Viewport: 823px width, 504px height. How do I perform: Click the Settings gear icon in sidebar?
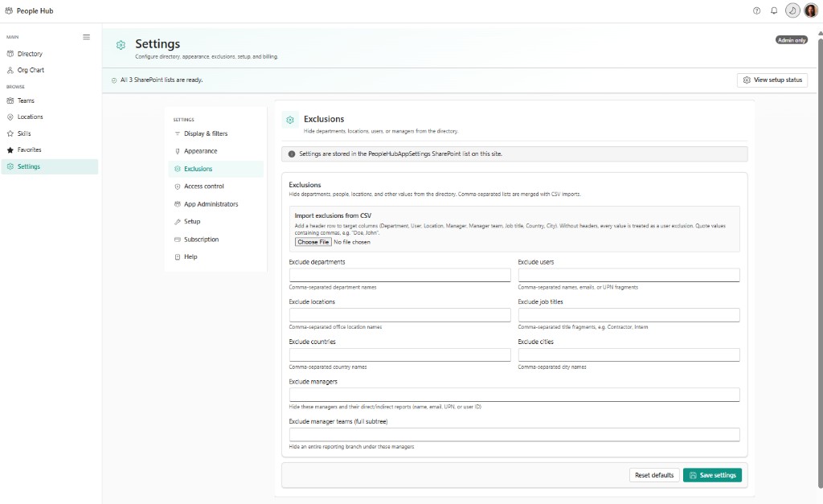(10, 166)
